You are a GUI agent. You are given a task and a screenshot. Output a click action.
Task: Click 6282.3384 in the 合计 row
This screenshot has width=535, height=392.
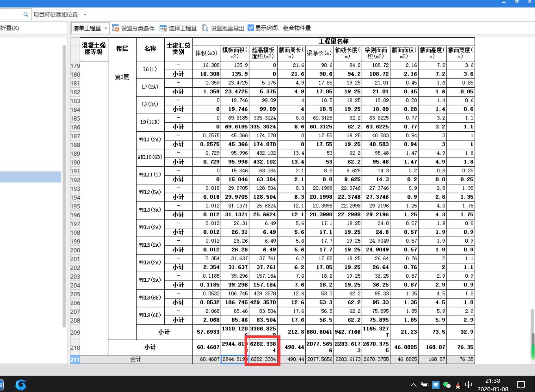tap(263, 359)
